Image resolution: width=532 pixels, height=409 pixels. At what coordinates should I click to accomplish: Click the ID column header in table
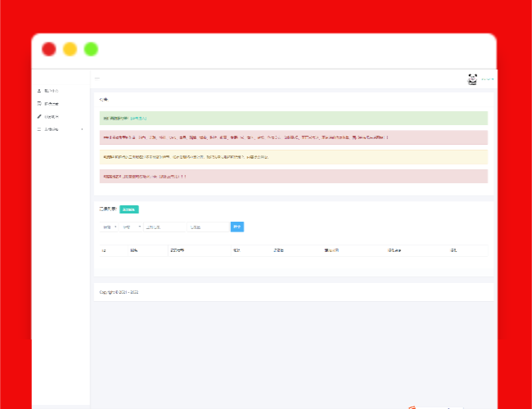[103, 250]
